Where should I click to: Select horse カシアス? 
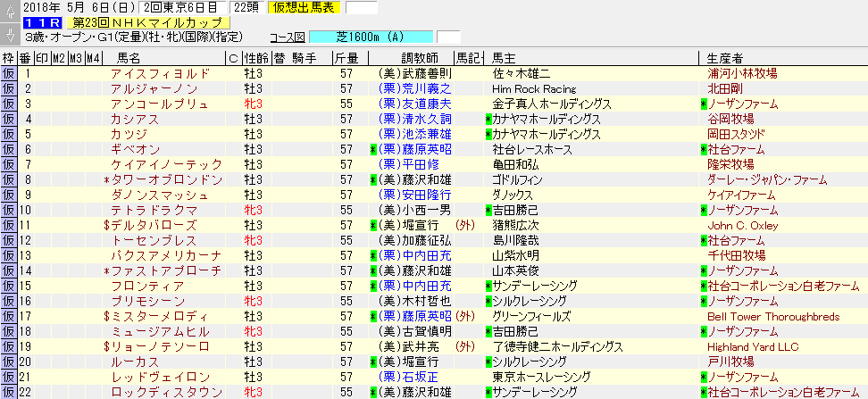135,119
